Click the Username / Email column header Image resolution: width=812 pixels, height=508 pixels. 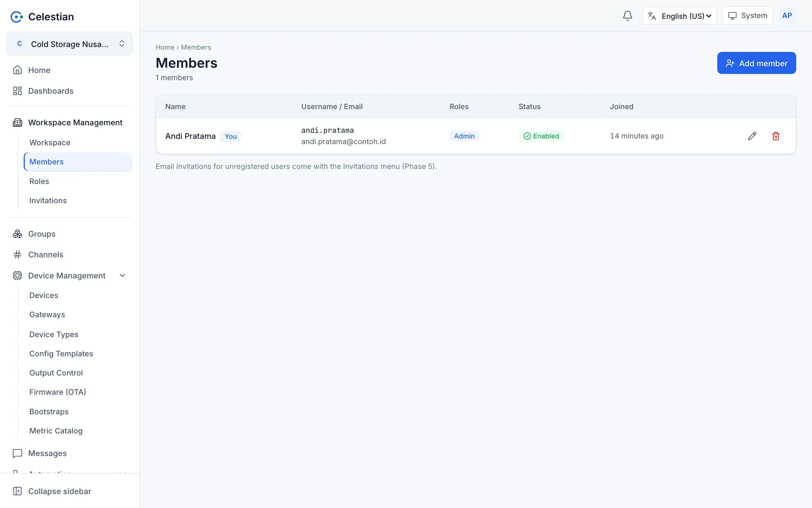332,106
